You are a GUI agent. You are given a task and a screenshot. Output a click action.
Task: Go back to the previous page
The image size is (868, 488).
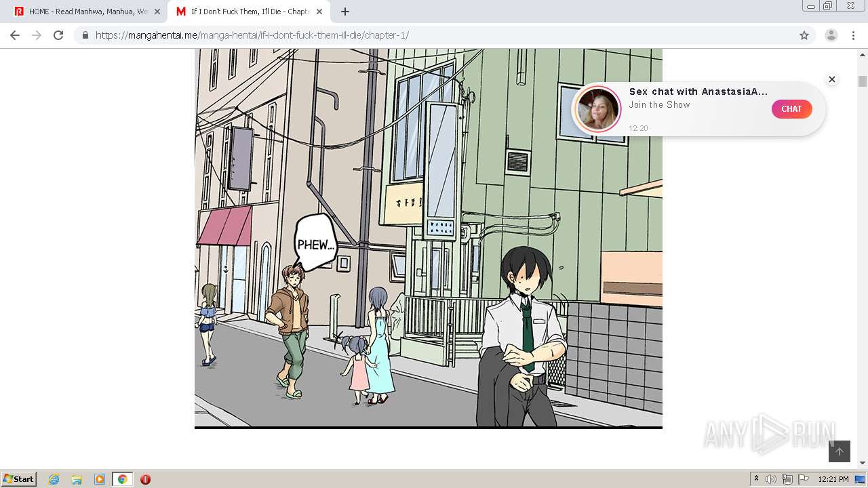pyautogui.click(x=15, y=35)
